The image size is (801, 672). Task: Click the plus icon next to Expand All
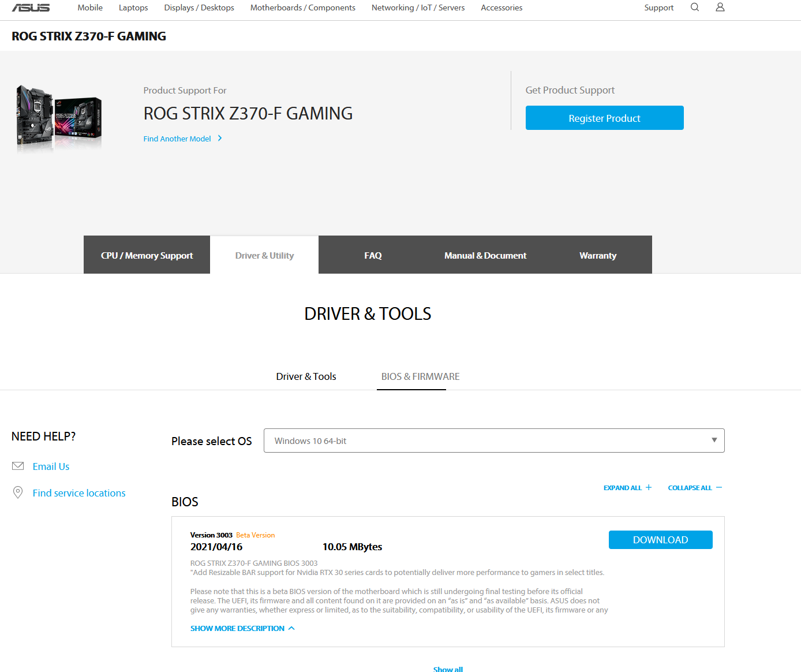click(x=649, y=488)
